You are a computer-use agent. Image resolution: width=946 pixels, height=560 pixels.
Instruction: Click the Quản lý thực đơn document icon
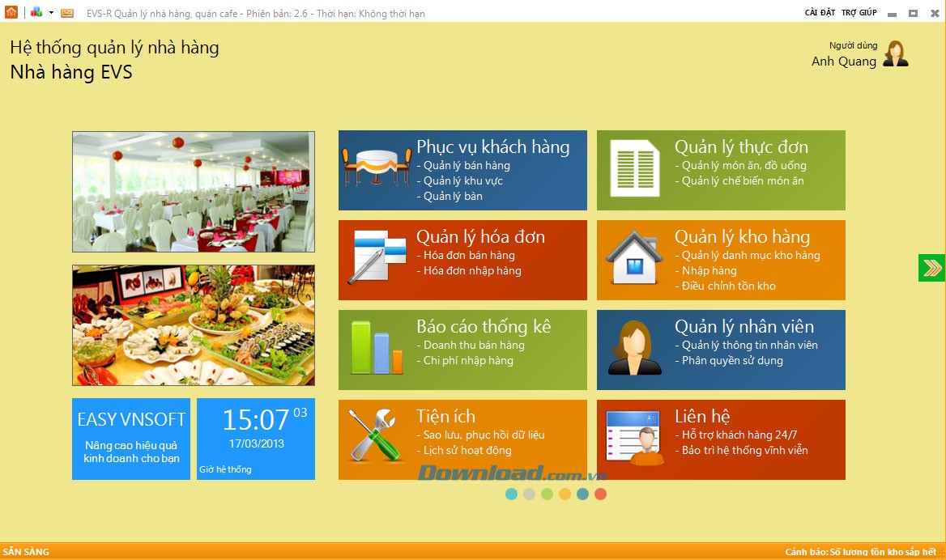633,170
